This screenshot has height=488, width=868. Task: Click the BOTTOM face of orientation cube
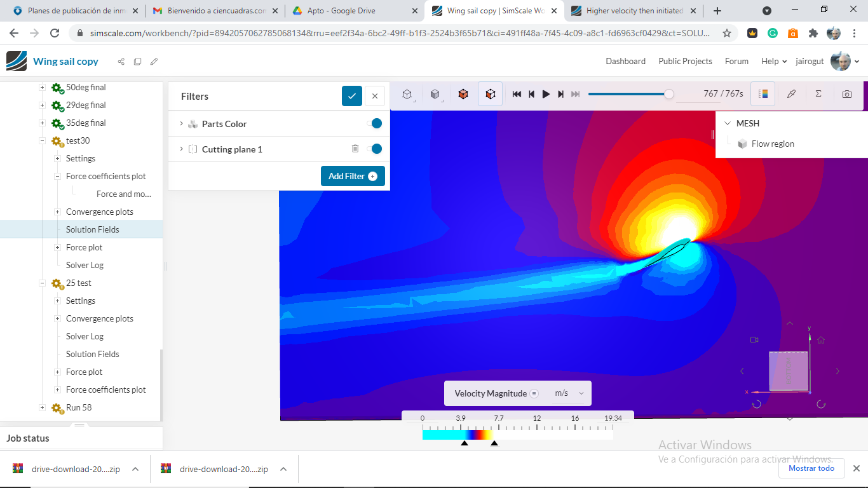pos(789,371)
